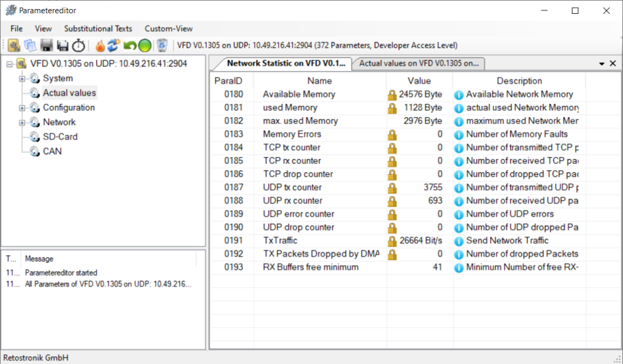623x364 pixels.
Task: Click the stopwatch timer toolbar icon
Action: (x=78, y=46)
